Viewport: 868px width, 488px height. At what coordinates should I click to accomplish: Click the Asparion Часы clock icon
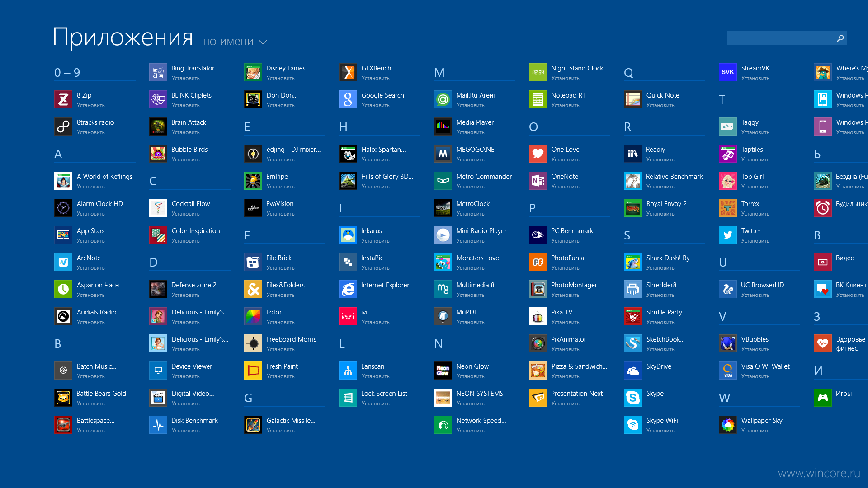[63, 289]
